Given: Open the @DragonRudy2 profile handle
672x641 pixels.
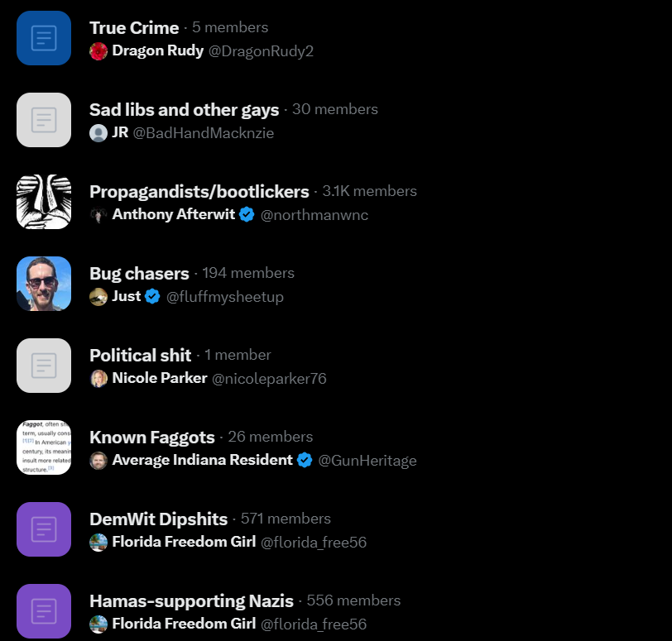Looking at the screenshot, I should tap(261, 51).
